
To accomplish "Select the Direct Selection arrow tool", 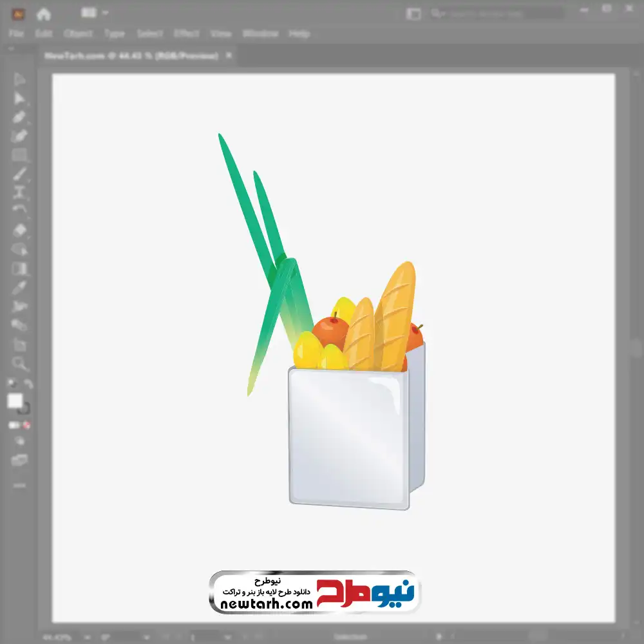I will tap(19, 99).
